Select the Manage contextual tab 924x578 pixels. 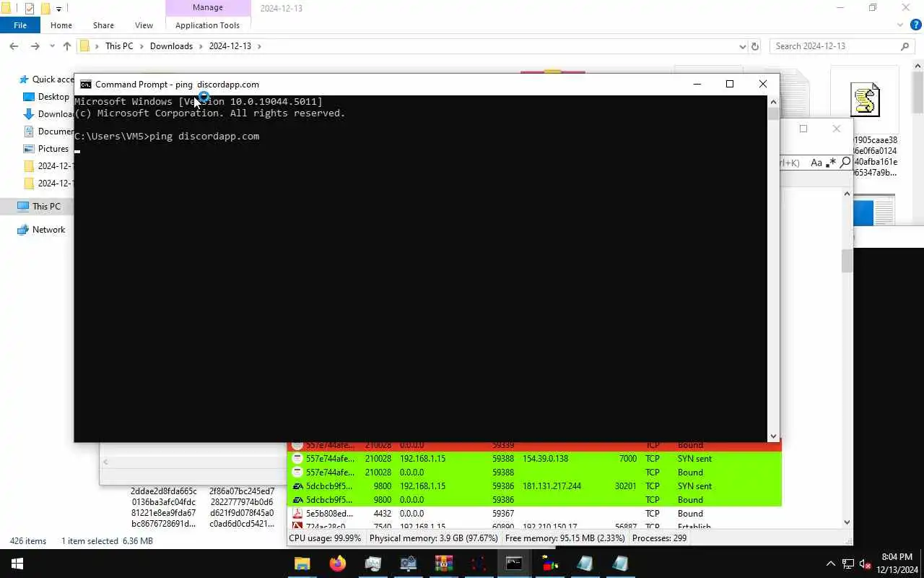tap(207, 8)
